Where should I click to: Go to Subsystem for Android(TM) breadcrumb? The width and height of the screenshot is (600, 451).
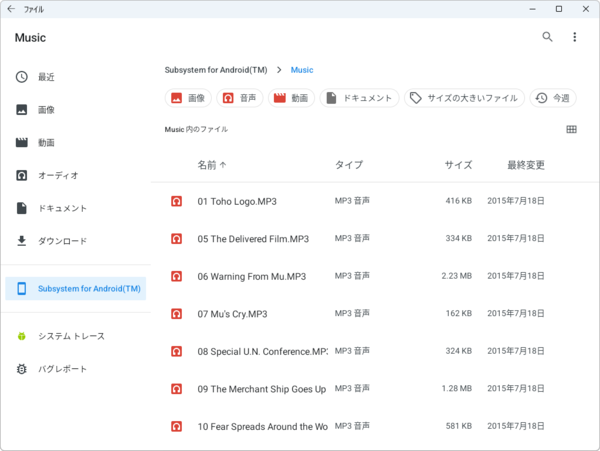[x=217, y=70]
